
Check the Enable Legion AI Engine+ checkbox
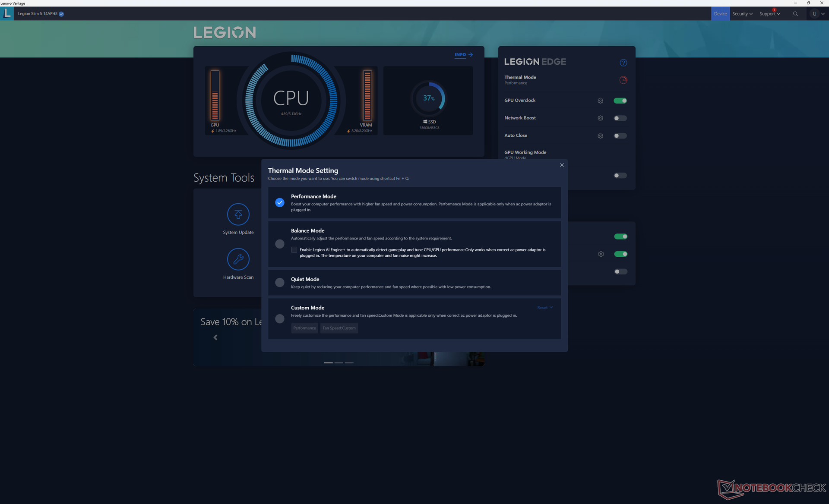[294, 250]
